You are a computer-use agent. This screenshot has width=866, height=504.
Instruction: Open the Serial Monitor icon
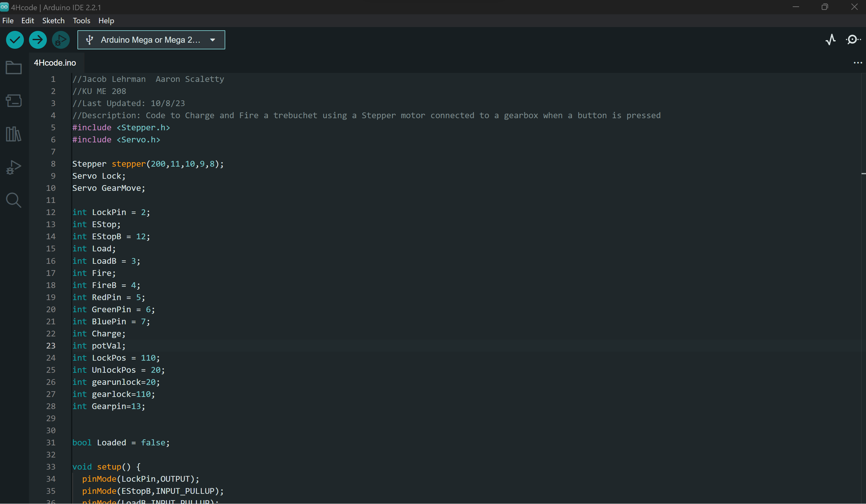(853, 40)
